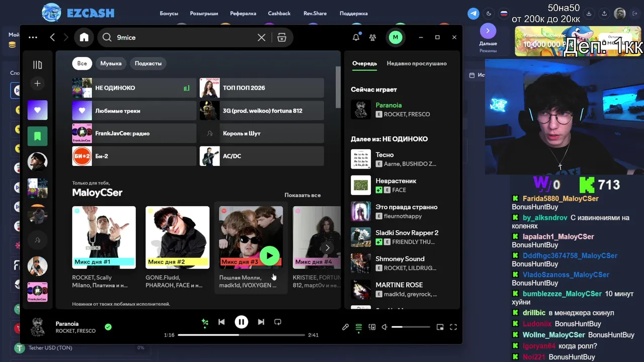Open friends activity icon

coord(372,37)
